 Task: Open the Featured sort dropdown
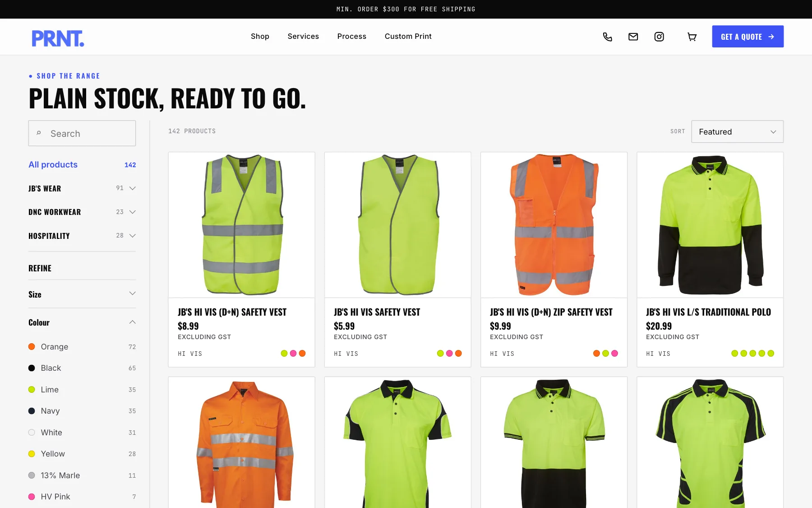pos(737,131)
